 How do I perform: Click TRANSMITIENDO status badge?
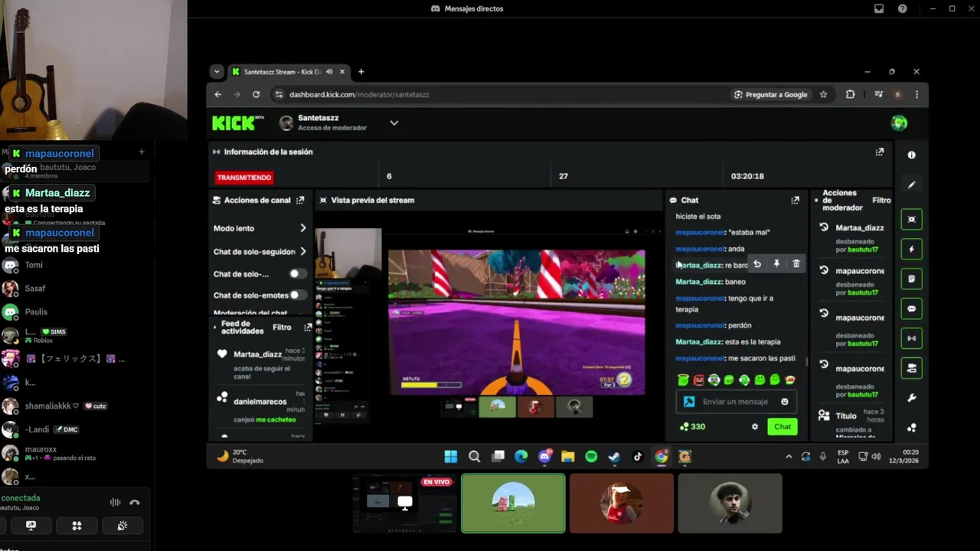tap(243, 178)
